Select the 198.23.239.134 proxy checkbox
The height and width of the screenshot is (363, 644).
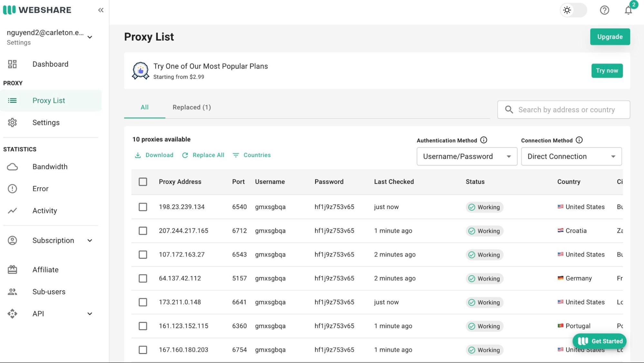[143, 207]
